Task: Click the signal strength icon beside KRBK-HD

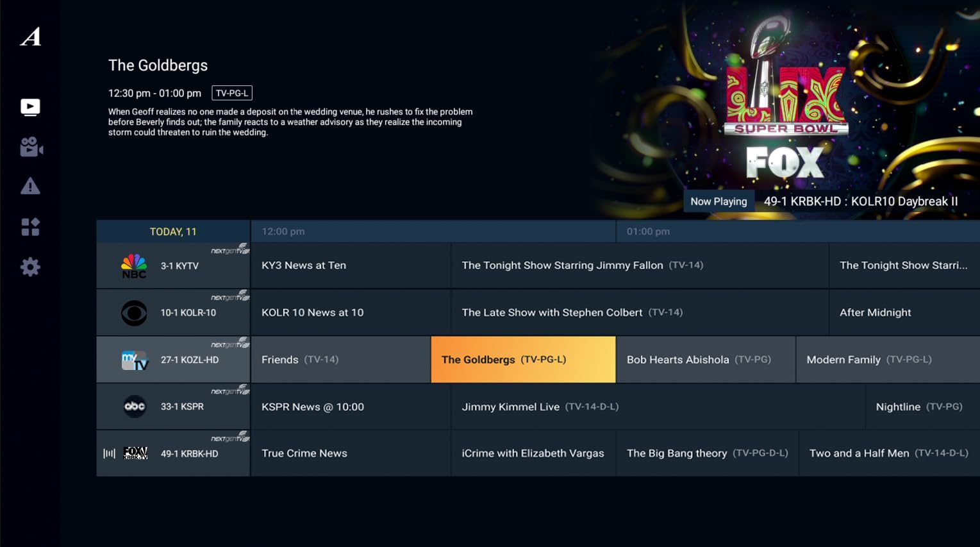Action: (x=110, y=453)
